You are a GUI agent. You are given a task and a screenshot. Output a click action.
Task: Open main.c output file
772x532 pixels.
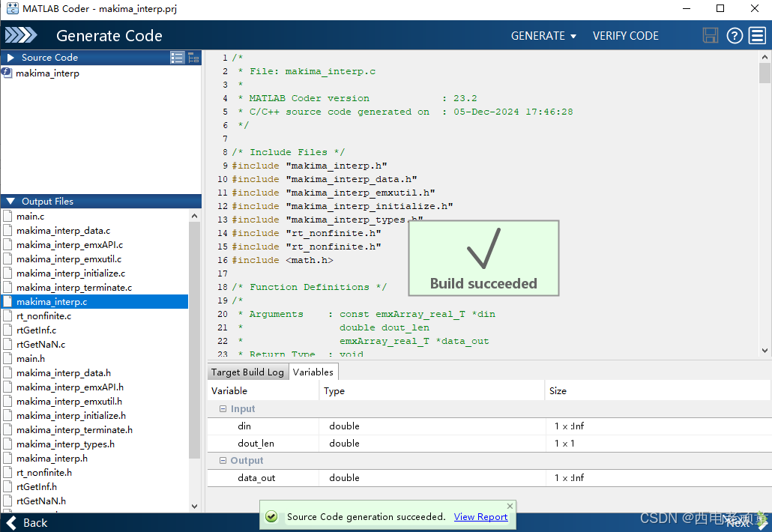click(x=30, y=216)
